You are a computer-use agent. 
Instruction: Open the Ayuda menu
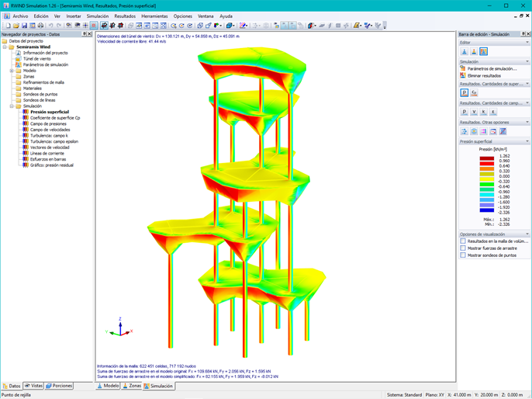[x=226, y=16]
